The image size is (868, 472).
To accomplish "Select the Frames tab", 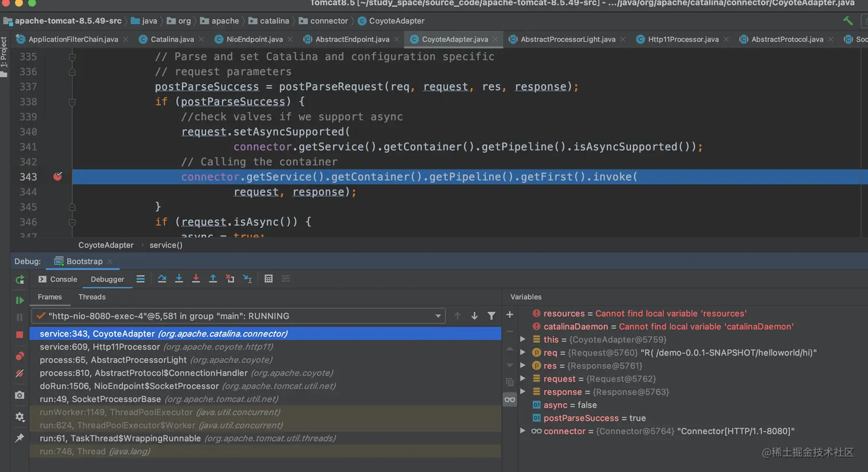I will 50,297.
